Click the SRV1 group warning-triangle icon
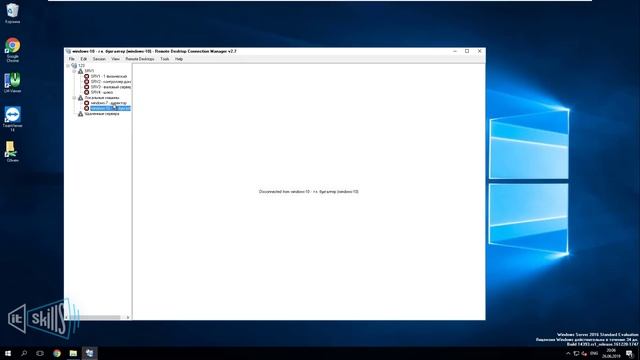 (x=80, y=71)
